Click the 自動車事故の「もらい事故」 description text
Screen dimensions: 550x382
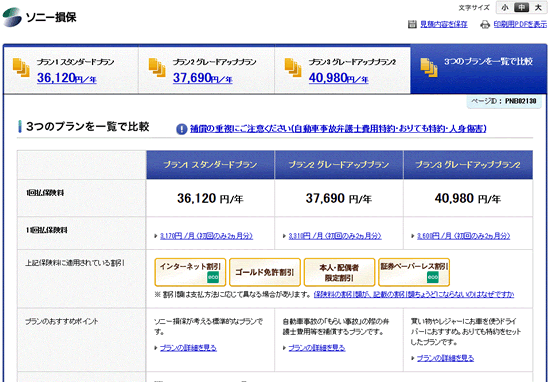pos(336,326)
